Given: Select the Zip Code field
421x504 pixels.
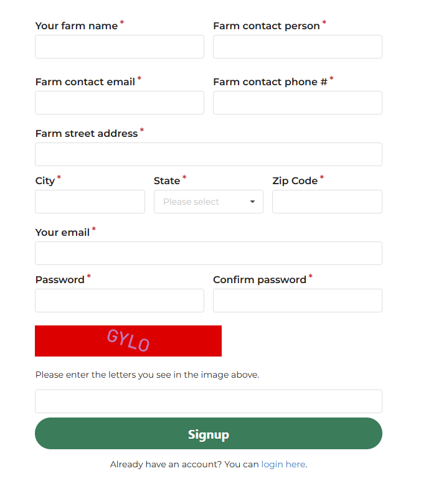Looking at the screenshot, I should point(327,202).
